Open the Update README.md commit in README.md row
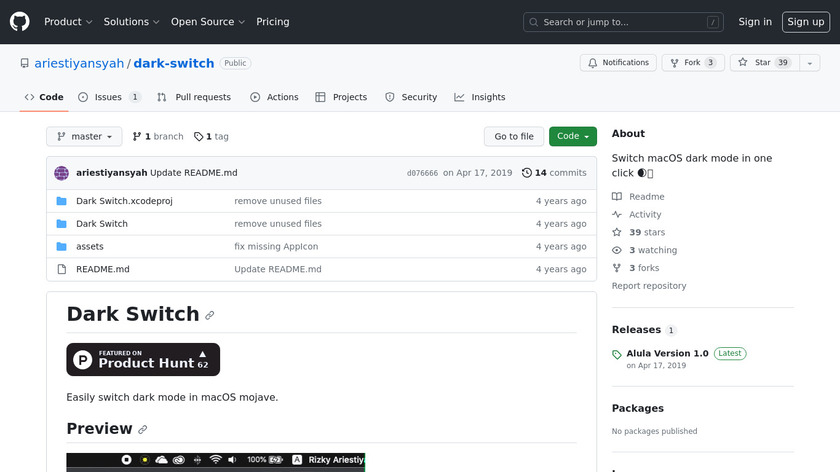The height and width of the screenshot is (472, 840). coord(278,269)
